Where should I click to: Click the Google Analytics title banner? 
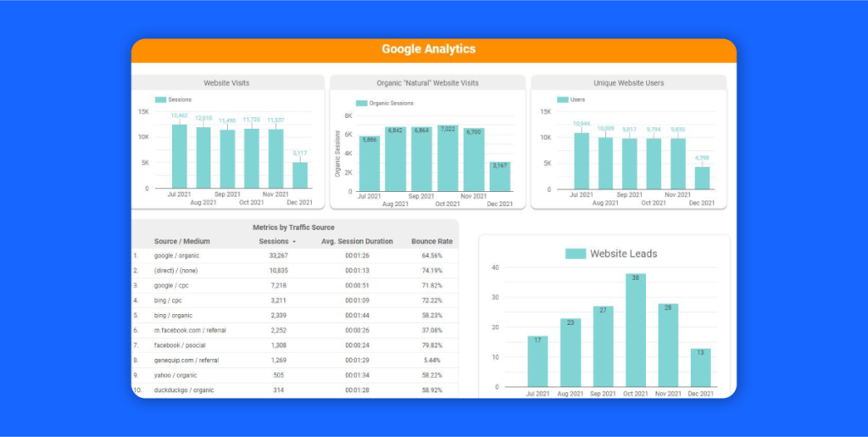pos(433,50)
